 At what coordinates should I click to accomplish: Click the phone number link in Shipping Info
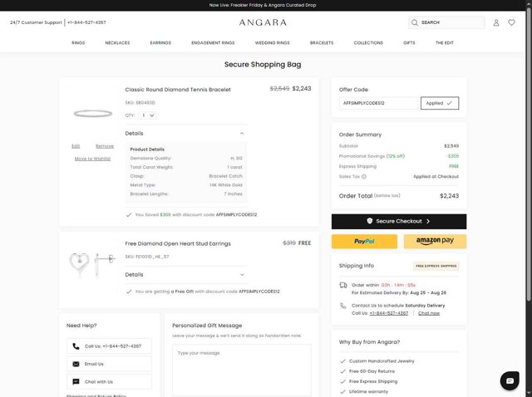click(x=389, y=313)
